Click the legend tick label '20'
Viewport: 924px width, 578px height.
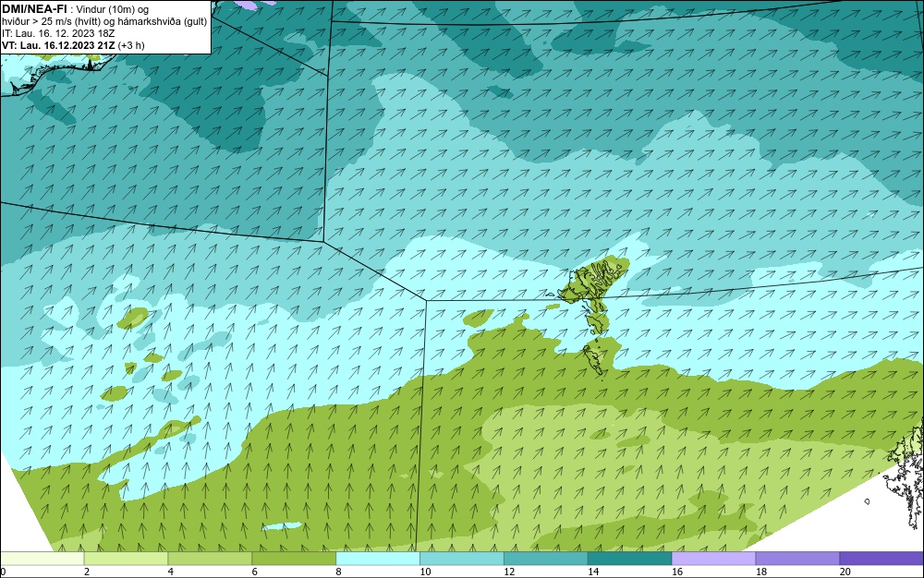pyautogui.click(x=845, y=572)
